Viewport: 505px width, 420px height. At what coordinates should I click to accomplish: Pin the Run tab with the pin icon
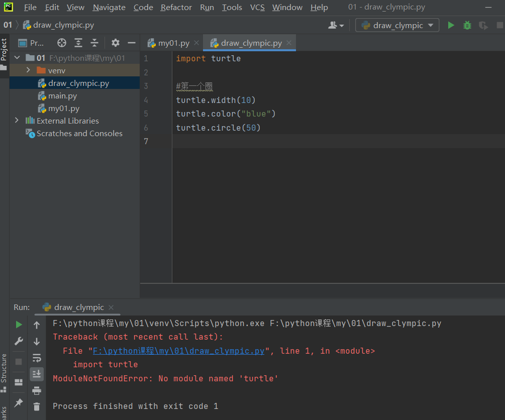[19, 402]
